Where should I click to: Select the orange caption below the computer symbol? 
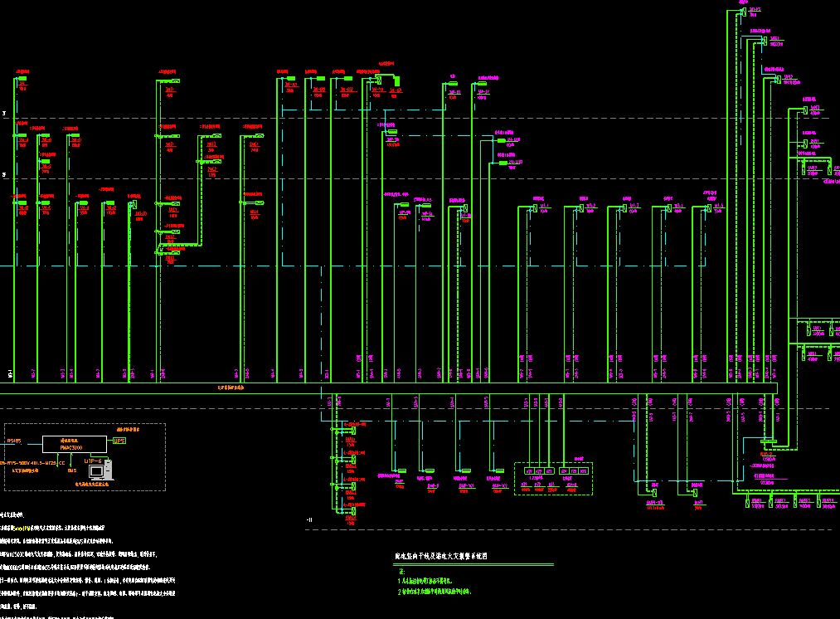91,484
